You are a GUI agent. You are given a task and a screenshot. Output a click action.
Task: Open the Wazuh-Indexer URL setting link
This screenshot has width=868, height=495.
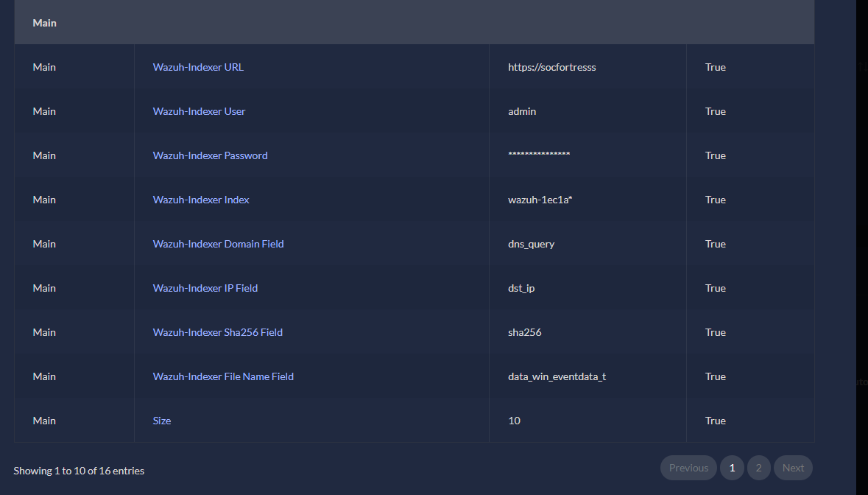[198, 67]
